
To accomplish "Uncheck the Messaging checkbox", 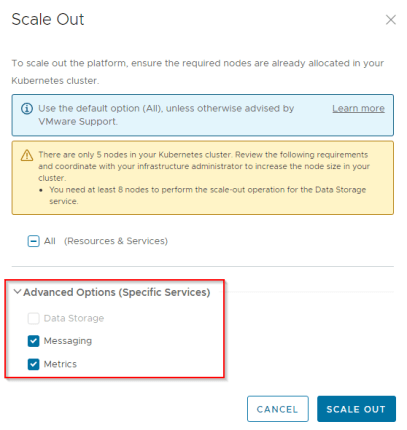I will click(x=33, y=341).
